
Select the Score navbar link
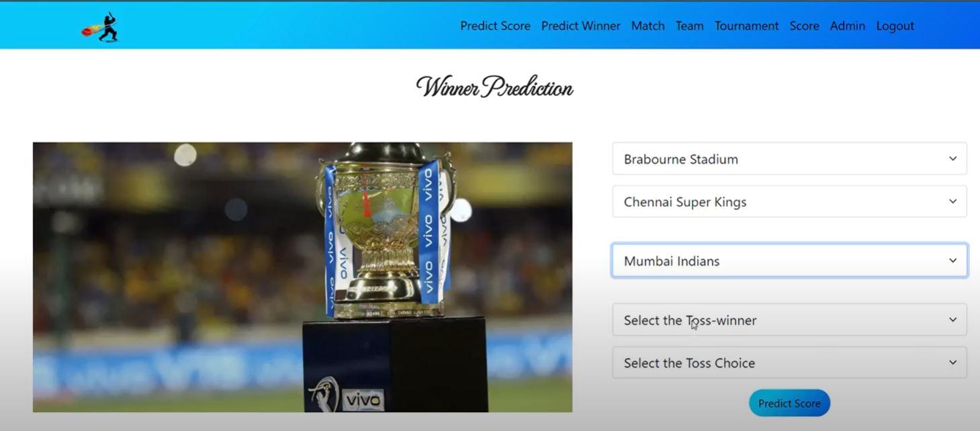[804, 26]
